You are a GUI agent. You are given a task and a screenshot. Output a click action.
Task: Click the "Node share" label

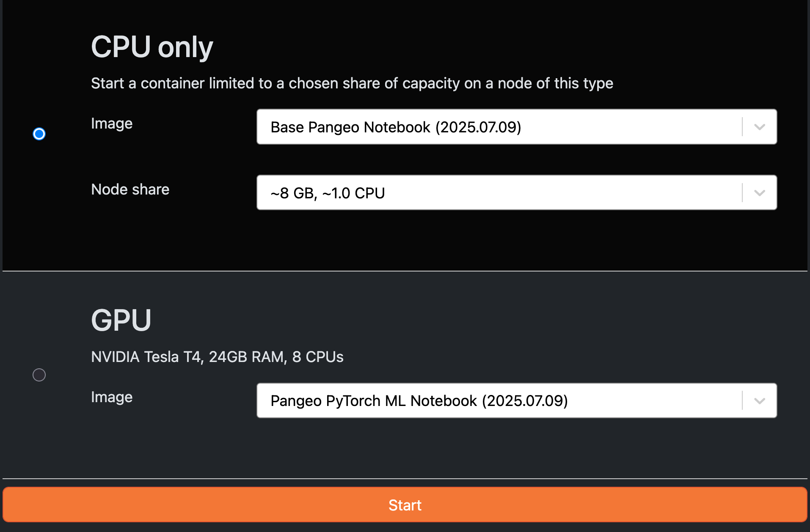point(130,189)
